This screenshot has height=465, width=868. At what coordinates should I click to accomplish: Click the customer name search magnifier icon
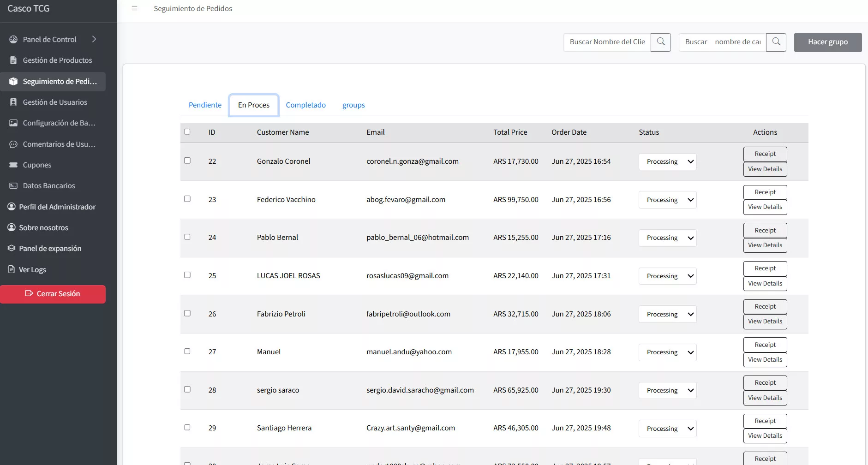coord(660,42)
